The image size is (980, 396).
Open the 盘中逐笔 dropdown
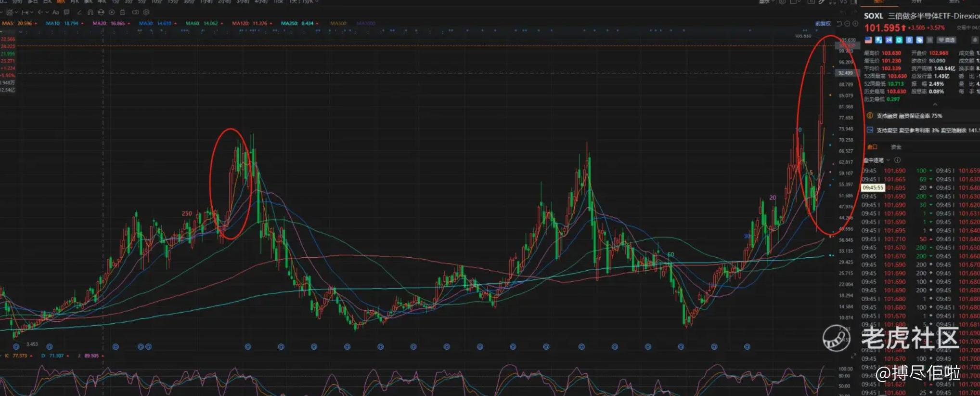[876, 160]
